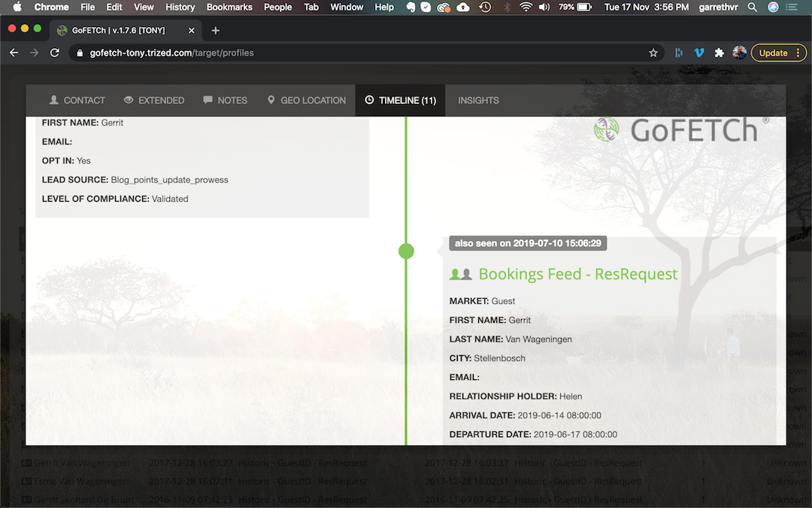Screen dimensions: 812x508
Task: Open the Window menu
Action: click(347, 7)
